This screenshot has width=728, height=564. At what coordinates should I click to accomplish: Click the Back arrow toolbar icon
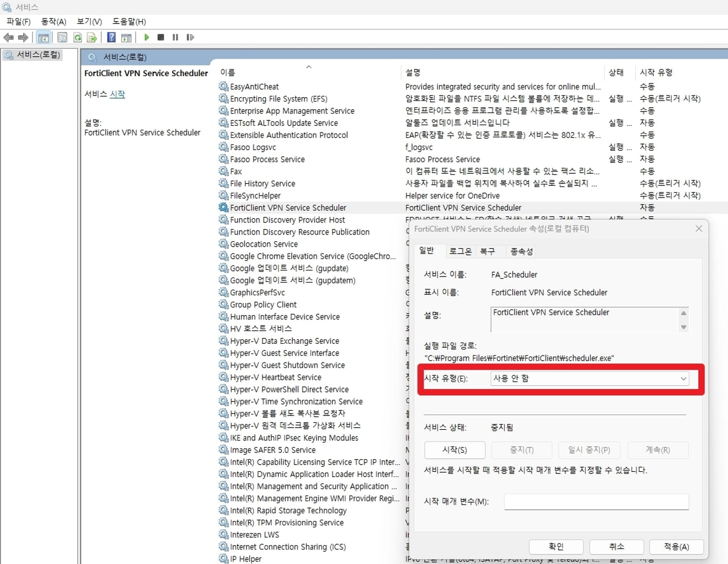tap(8, 38)
